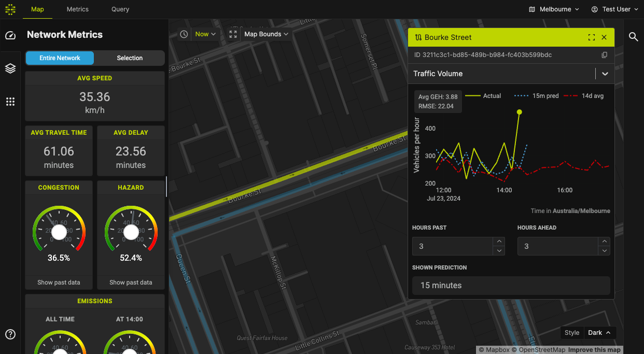This screenshot has height=354, width=644.
Task: Click the Hours Past input field
Action: click(452, 246)
